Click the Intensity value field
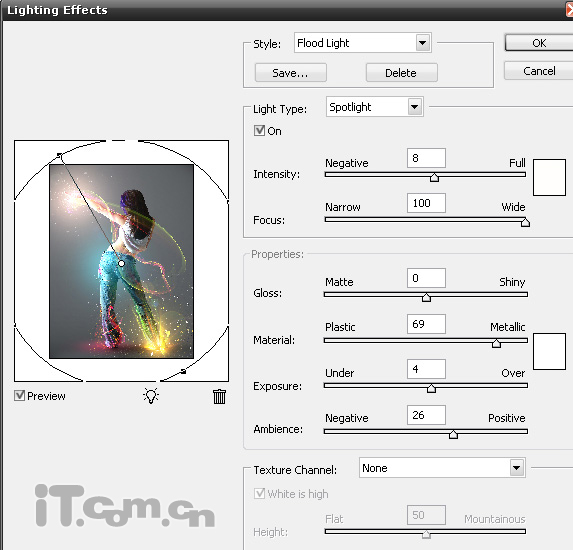 (x=426, y=158)
